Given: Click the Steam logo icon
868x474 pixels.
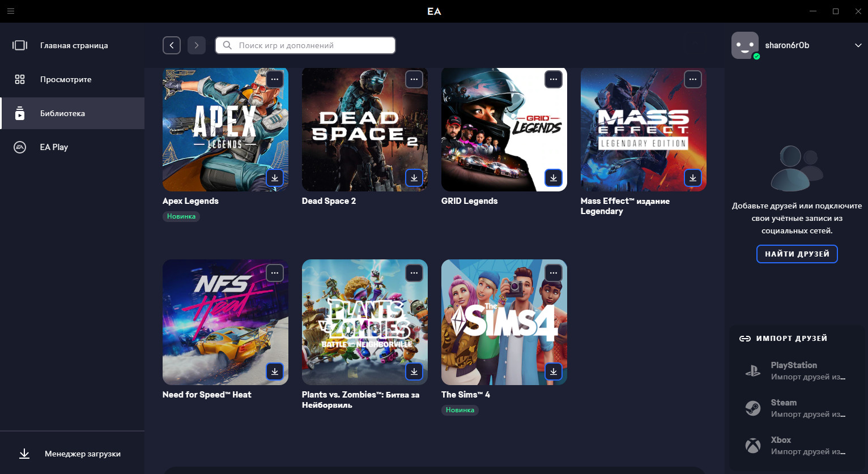Looking at the screenshot, I should click(752, 408).
